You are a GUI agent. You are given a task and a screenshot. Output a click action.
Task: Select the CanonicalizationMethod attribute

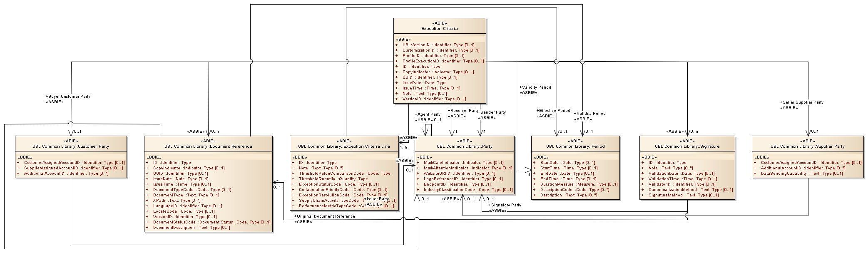click(x=690, y=190)
